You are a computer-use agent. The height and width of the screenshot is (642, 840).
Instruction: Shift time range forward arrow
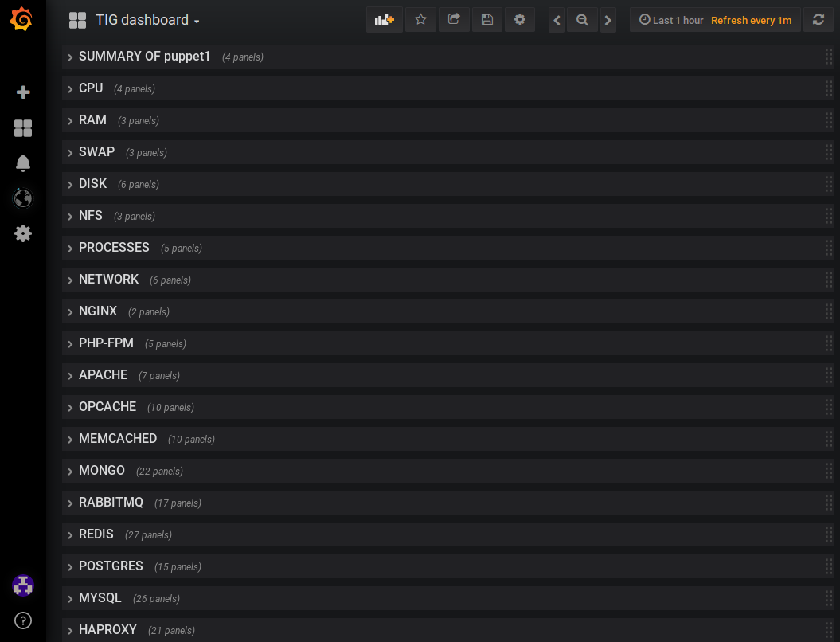click(x=608, y=20)
